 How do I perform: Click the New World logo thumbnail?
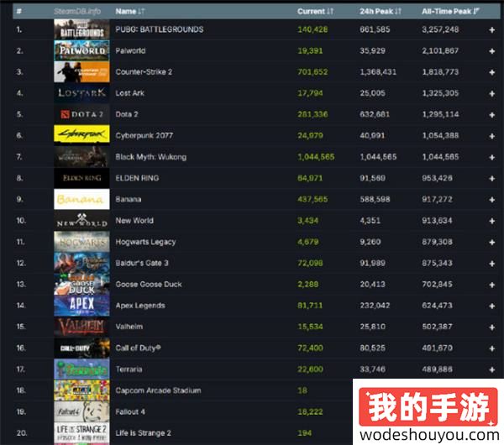pos(81,221)
